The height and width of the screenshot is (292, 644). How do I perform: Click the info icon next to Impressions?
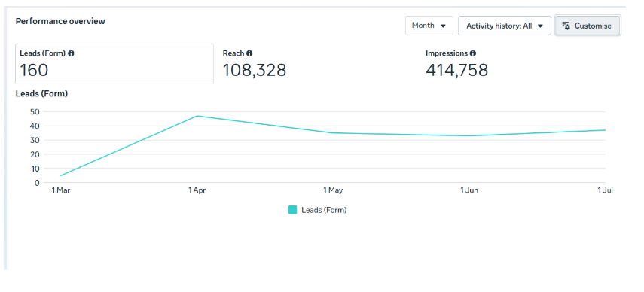coord(473,53)
